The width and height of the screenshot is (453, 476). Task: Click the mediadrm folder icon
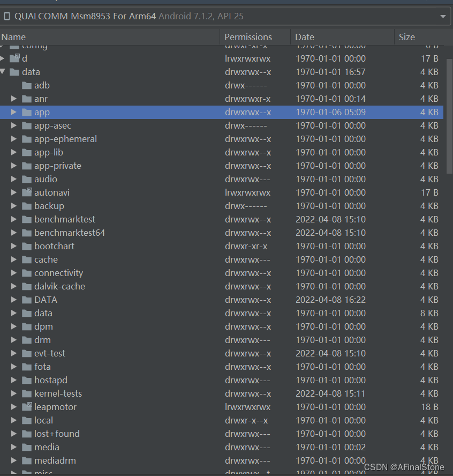(27, 460)
